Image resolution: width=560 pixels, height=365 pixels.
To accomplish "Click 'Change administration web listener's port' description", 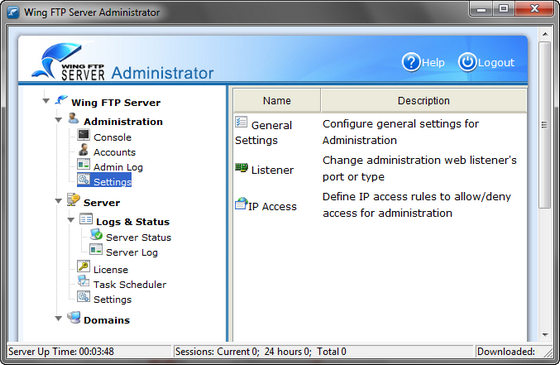I will coord(419,168).
